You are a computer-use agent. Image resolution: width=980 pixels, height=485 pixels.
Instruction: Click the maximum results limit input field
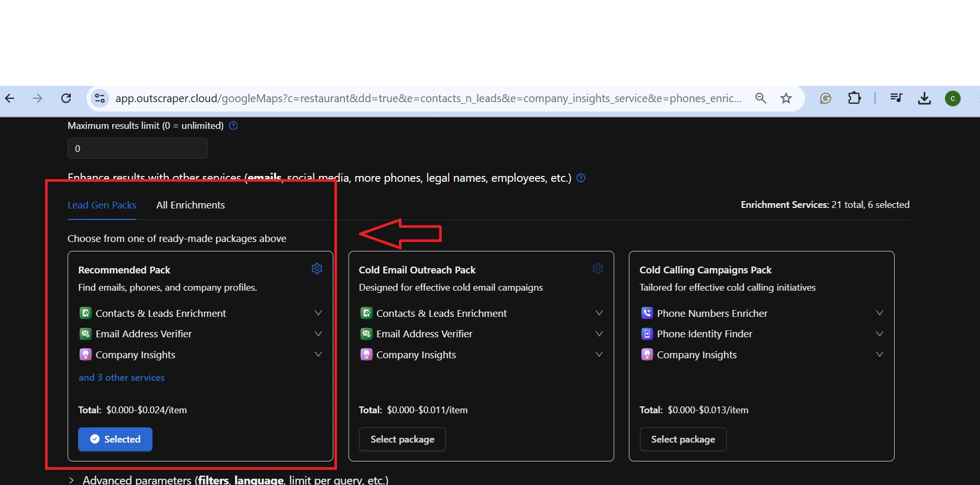138,149
